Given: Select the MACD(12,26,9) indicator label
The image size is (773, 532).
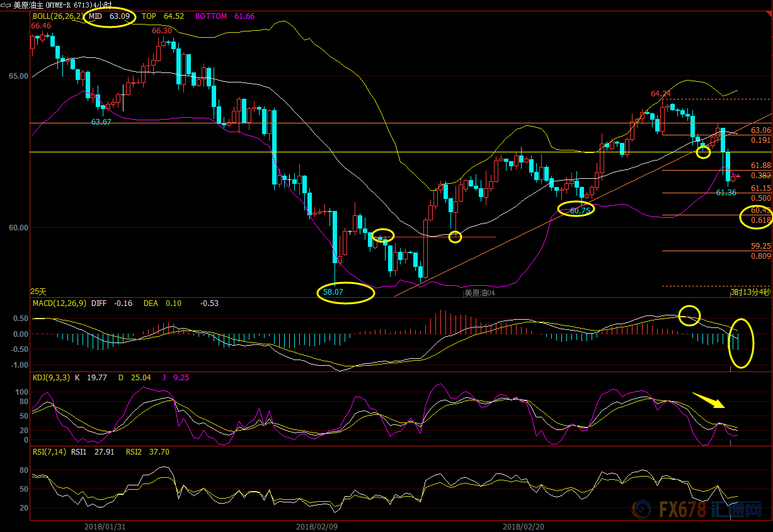Looking at the screenshot, I should (x=60, y=303).
